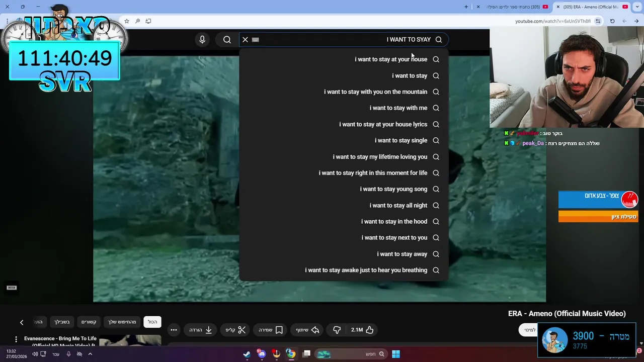Select the בשבילך filter chip

(62, 322)
